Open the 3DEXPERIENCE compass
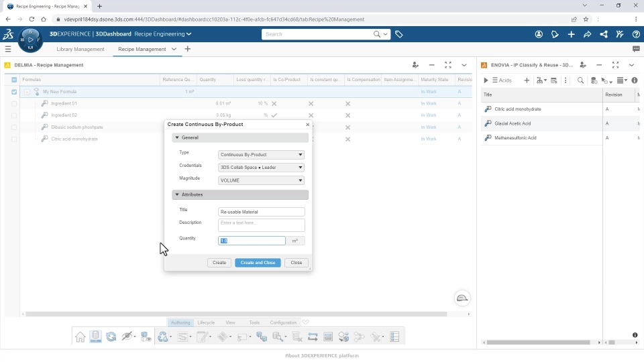This screenshot has height=362, width=644. (30, 40)
